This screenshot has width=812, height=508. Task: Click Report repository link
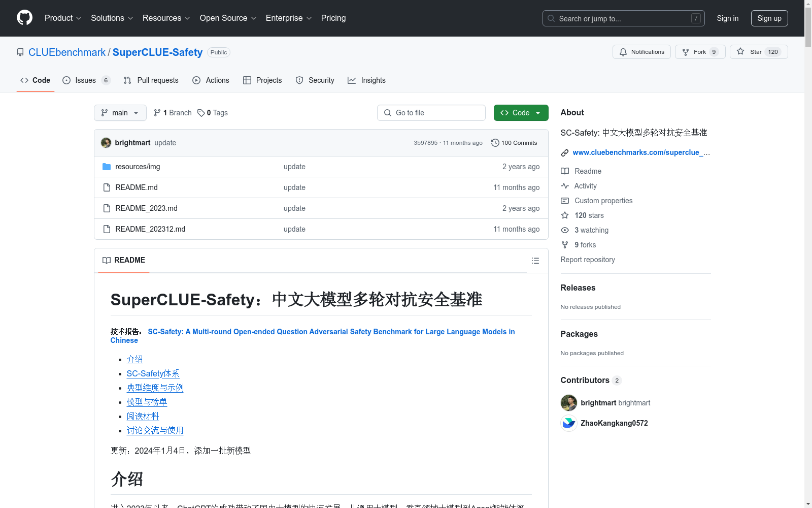coord(588,260)
